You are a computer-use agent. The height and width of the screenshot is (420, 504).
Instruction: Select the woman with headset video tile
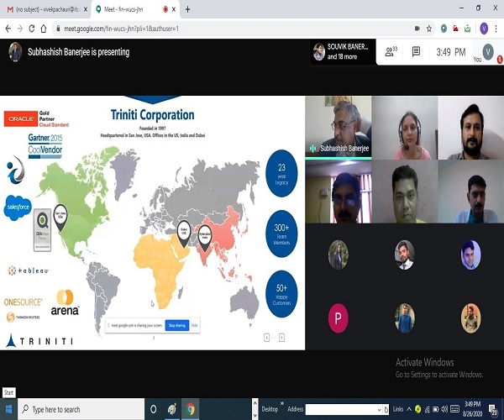404,127
